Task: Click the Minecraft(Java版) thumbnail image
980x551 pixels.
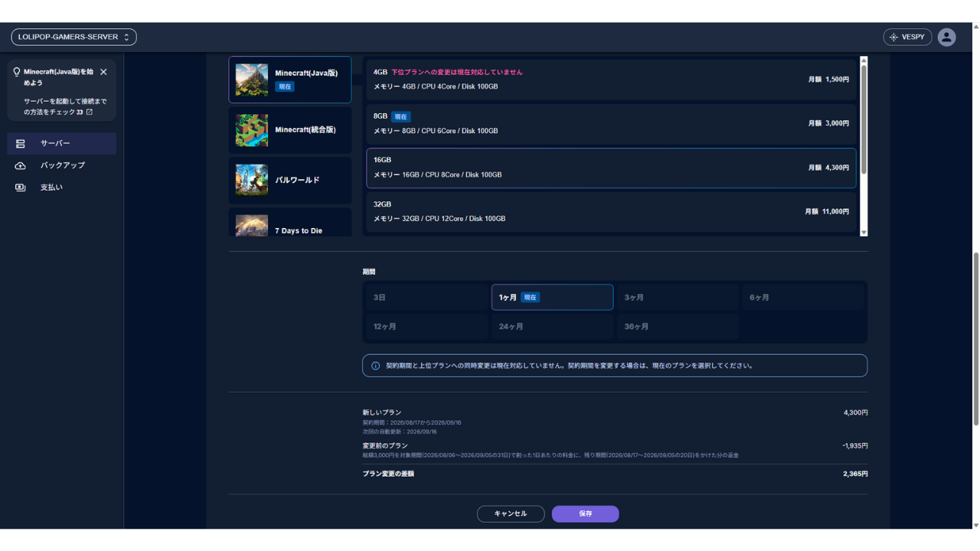Action: pos(252,80)
